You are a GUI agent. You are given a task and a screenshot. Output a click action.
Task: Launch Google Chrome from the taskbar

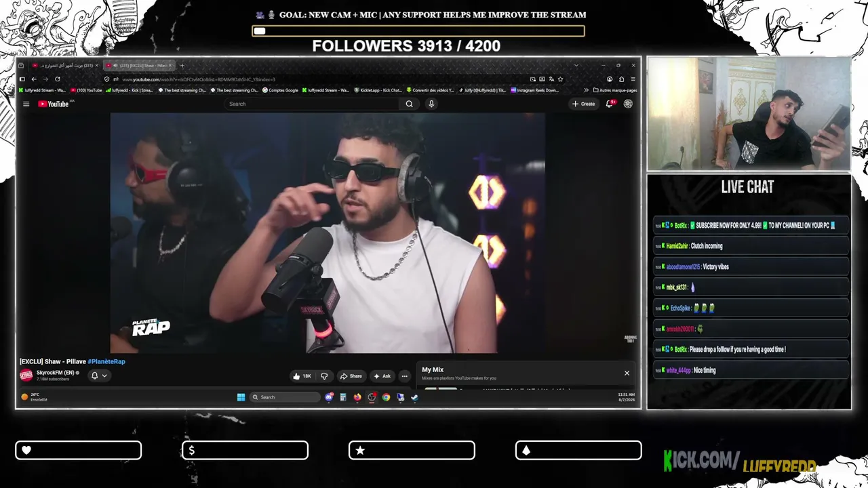tap(386, 397)
